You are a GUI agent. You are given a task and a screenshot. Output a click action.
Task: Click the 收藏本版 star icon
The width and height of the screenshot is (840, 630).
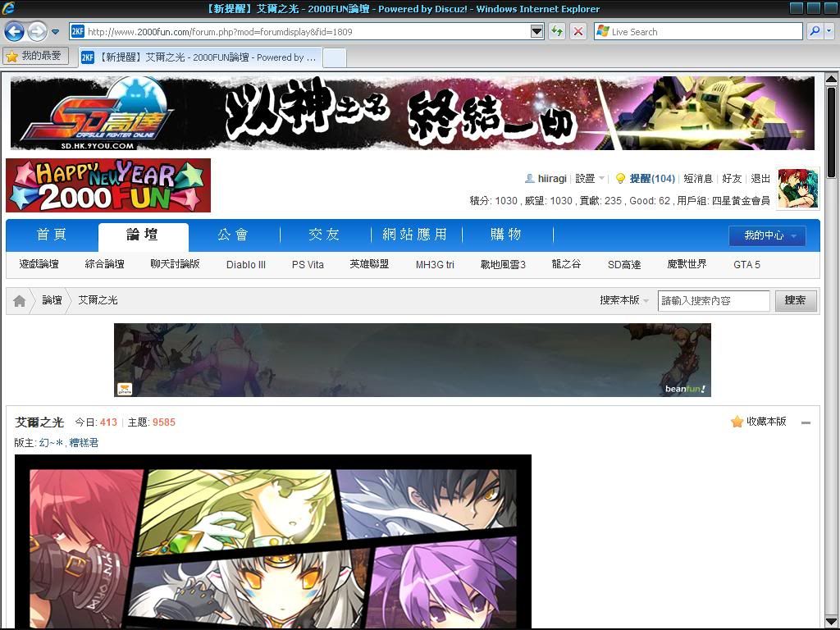pyautogui.click(x=737, y=422)
